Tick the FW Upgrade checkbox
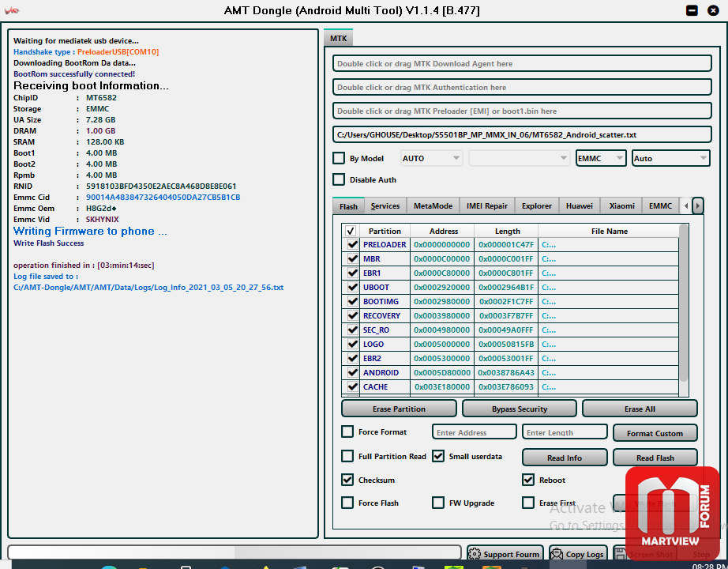Image resolution: width=728 pixels, height=569 pixels. pyautogui.click(x=437, y=503)
